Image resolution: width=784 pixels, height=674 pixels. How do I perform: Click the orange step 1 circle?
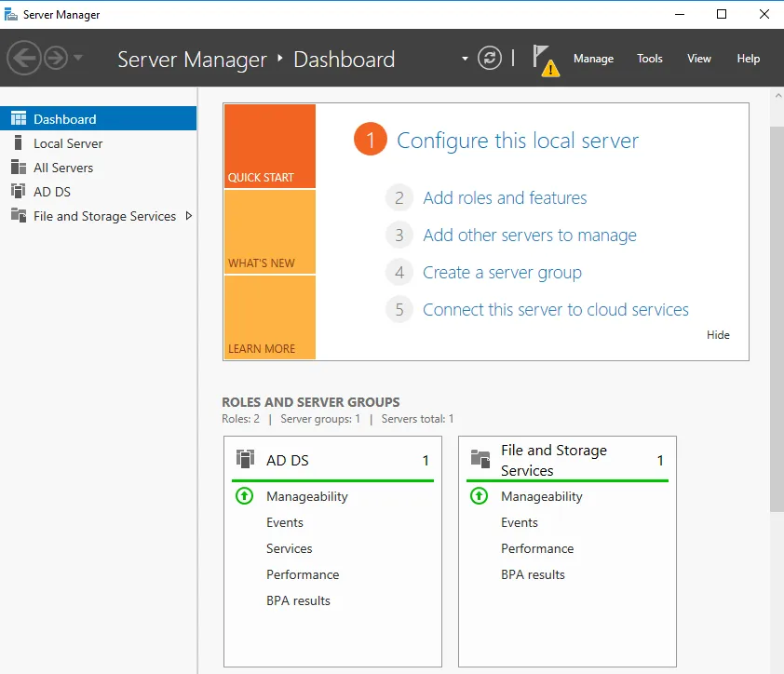[x=370, y=139]
